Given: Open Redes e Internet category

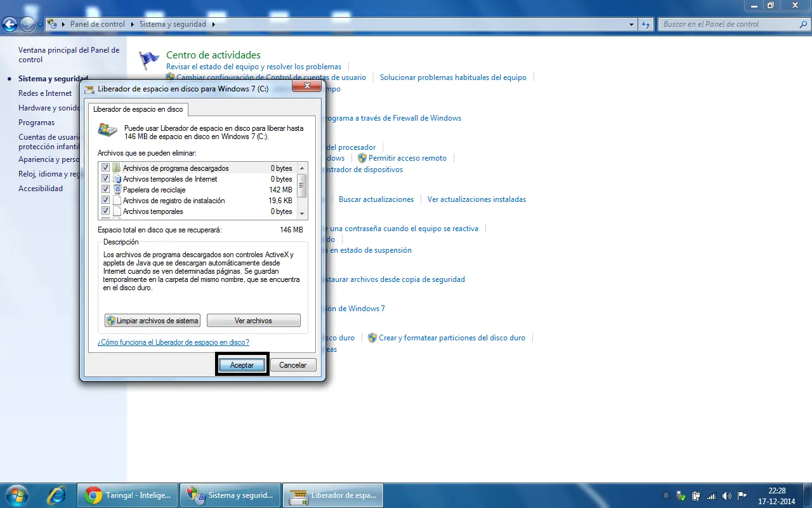Looking at the screenshot, I should pyautogui.click(x=45, y=93).
